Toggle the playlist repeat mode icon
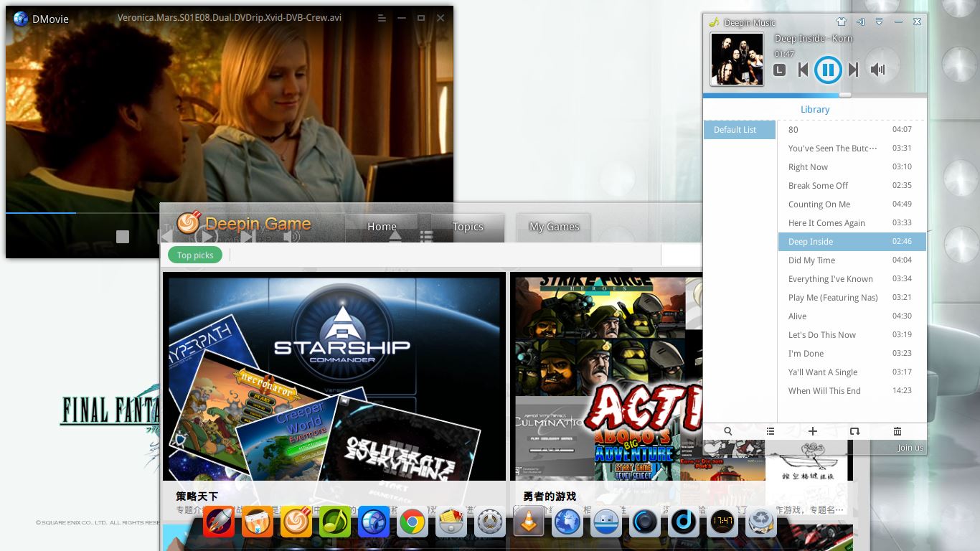The height and width of the screenshot is (551, 980). pos(854,431)
